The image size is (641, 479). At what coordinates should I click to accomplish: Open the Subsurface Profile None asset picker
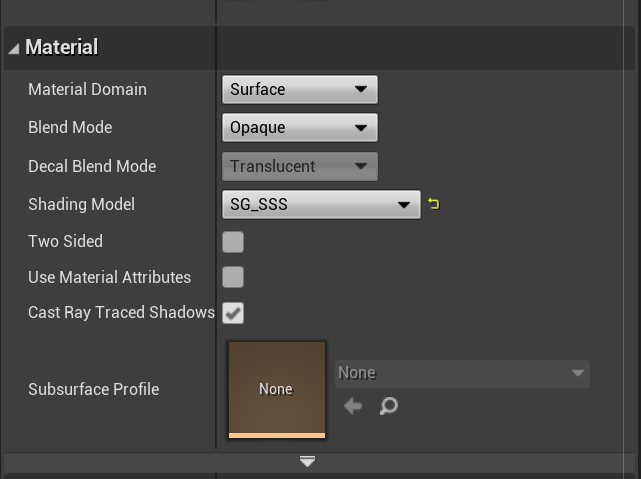point(461,373)
